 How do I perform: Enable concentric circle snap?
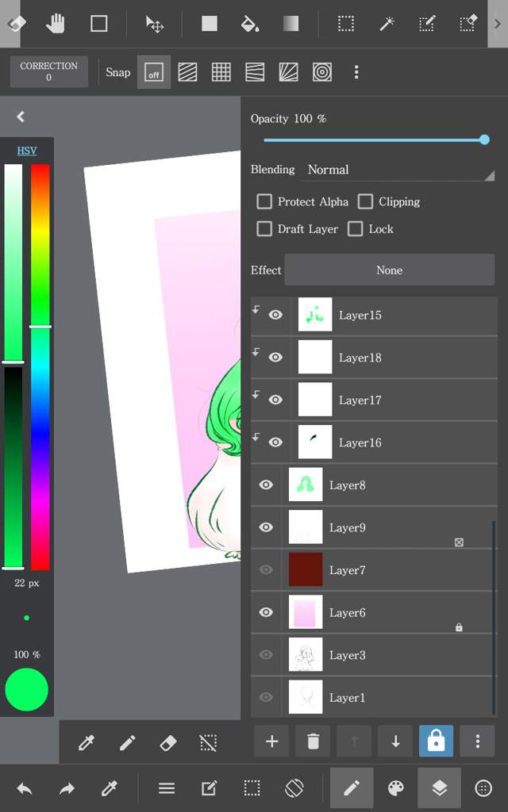[x=322, y=72]
